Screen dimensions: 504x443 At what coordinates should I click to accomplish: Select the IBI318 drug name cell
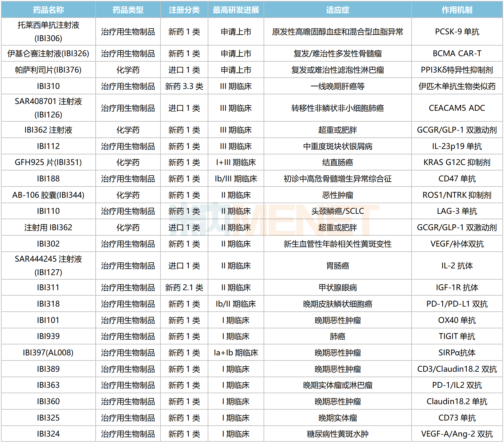[x=48, y=304]
